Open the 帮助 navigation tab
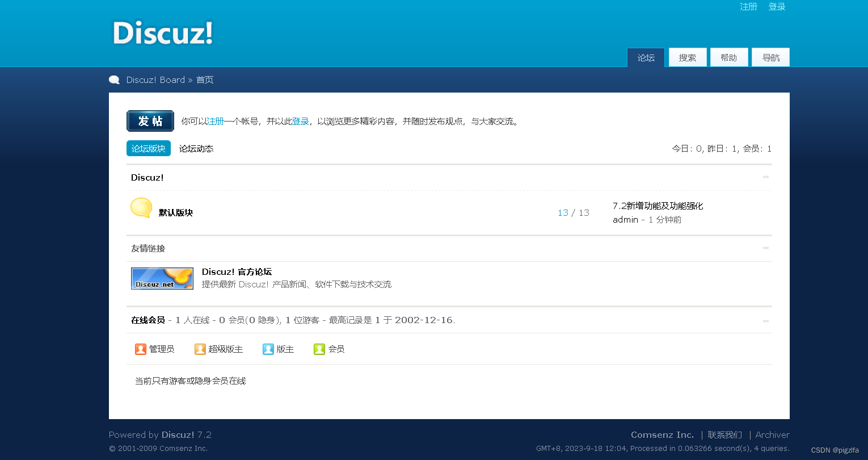This screenshot has height=460, width=868. click(x=729, y=57)
